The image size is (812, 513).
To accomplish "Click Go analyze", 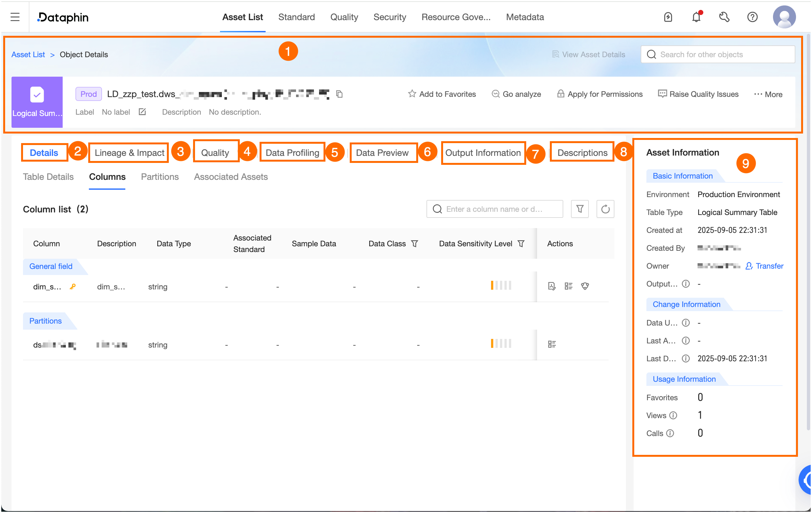I will (516, 94).
